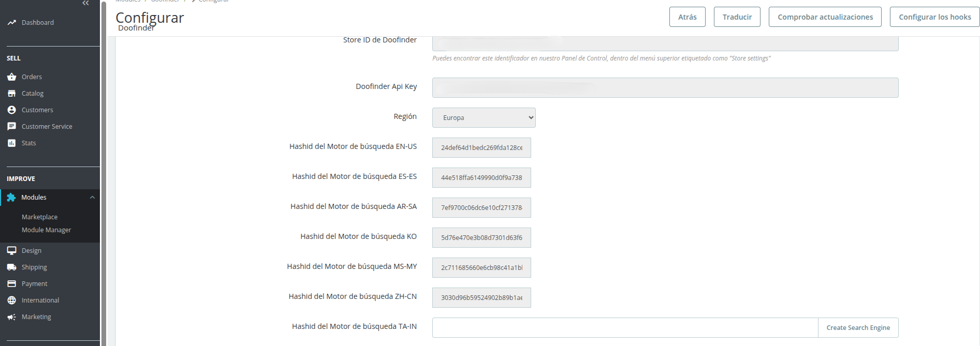Click the sidebar vertical scrollbar

(104, 173)
